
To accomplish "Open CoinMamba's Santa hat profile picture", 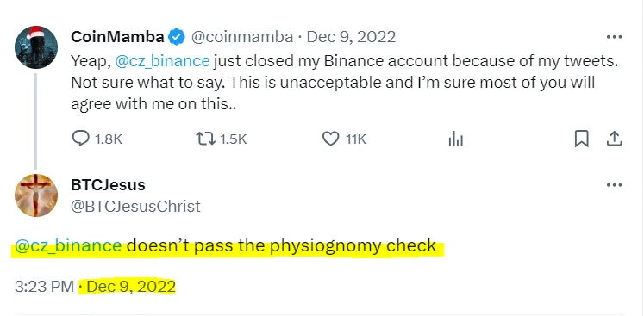I will tap(35, 47).
